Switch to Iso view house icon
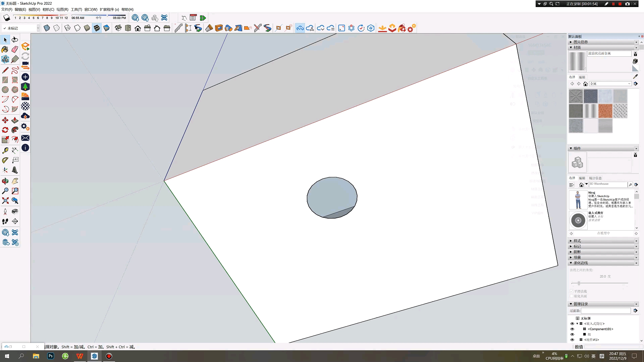Image resolution: width=644 pixels, height=362 pixels. point(118,28)
